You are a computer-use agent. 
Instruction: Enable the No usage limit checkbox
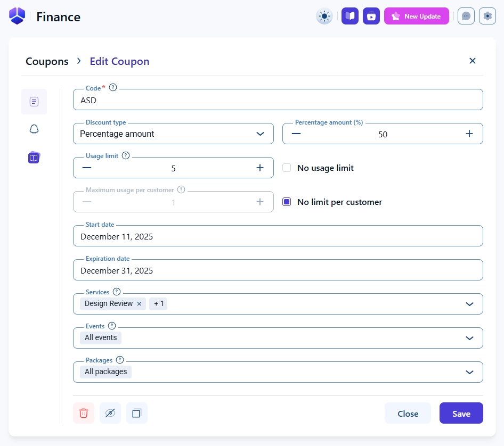point(287,168)
